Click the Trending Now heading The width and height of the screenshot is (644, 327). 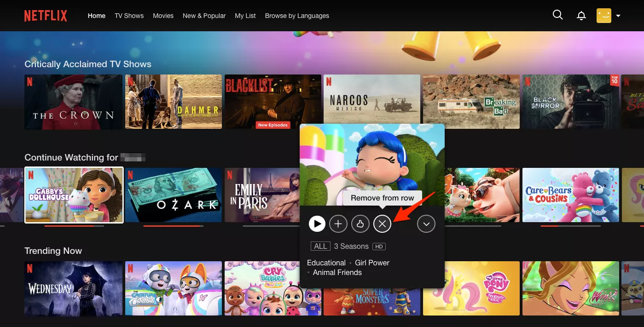click(x=53, y=251)
